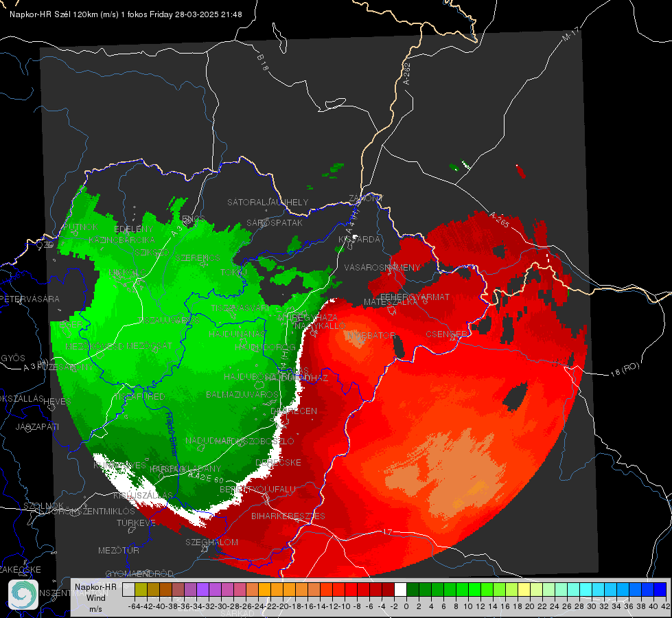Click the A42E 60 road label

pos(206,477)
